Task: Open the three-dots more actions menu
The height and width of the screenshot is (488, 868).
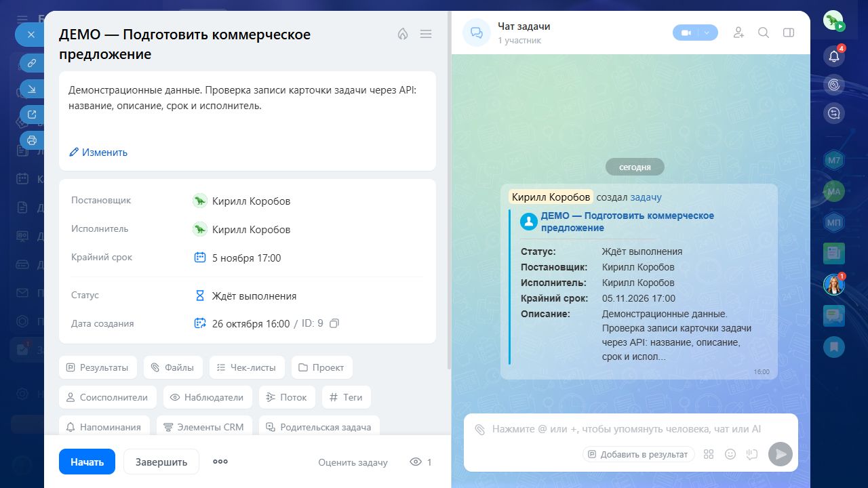Action: click(220, 462)
